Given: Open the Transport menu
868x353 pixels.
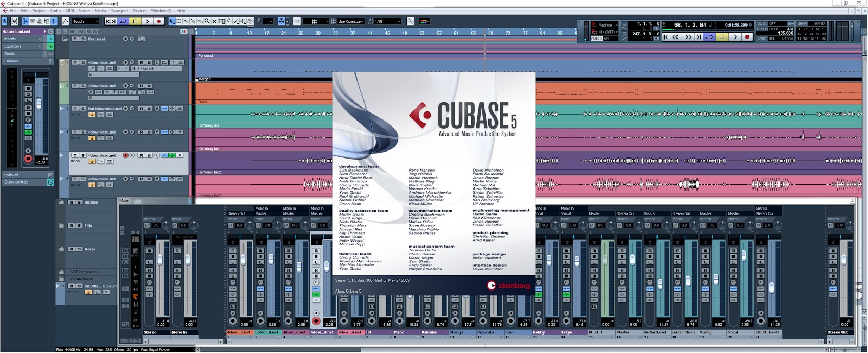Looking at the screenshot, I should pyautogui.click(x=119, y=11).
